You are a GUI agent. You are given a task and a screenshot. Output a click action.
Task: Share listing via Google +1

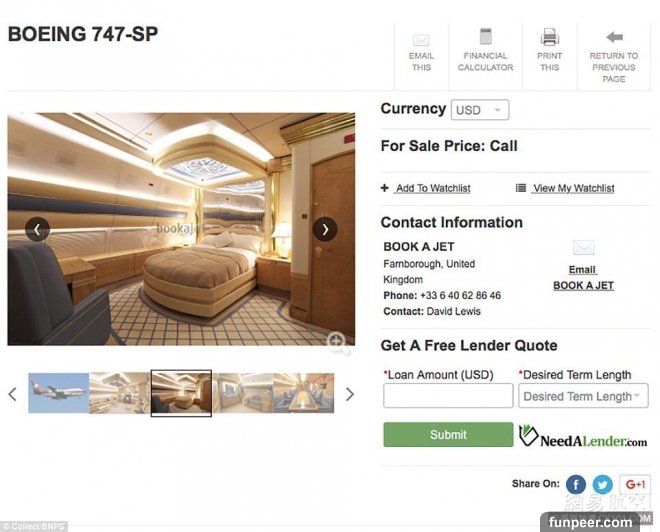pos(635,484)
